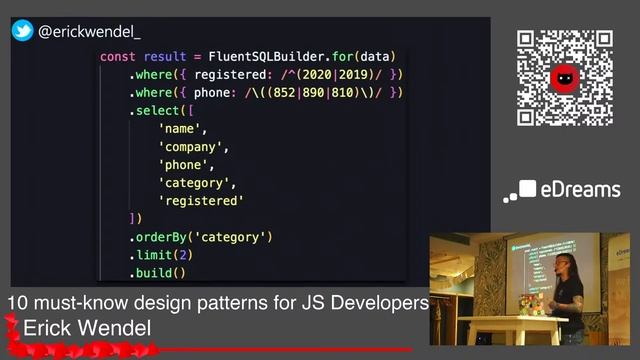Image resolution: width=640 pixels, height=360 pixels.
Task: Click the 'category' string in select list
Action: coord(194,183)
